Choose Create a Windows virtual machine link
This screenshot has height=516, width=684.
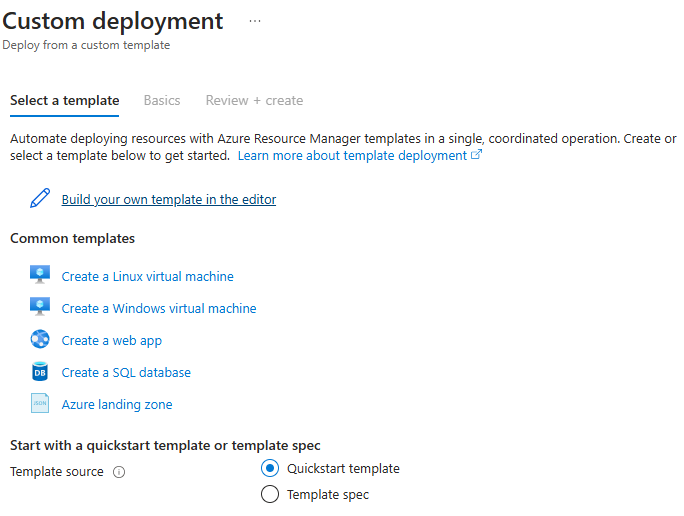pos(159,308)
